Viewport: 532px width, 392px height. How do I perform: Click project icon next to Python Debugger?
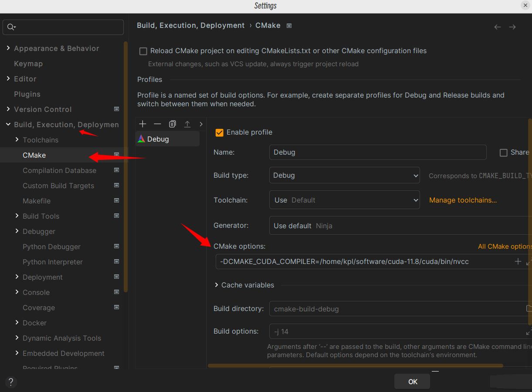coord(116,246)
